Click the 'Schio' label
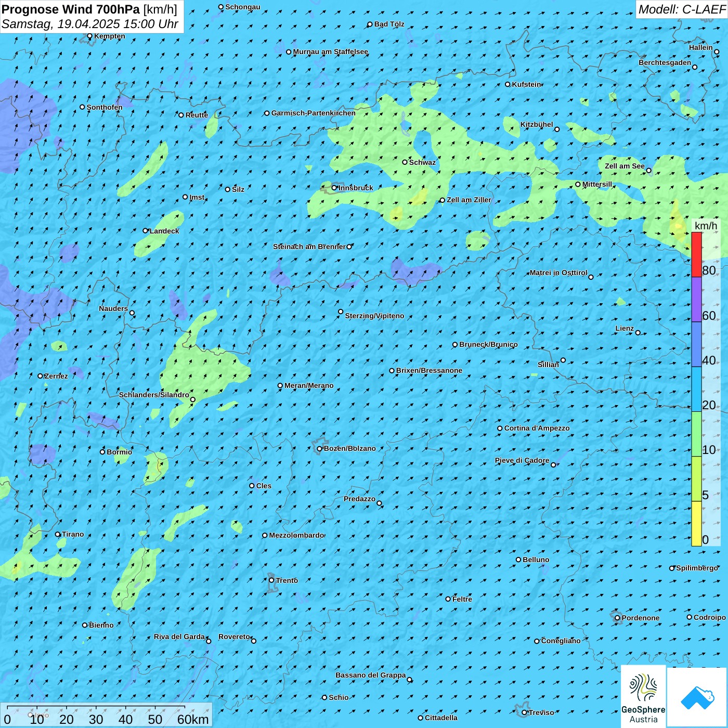 point(339,697)
